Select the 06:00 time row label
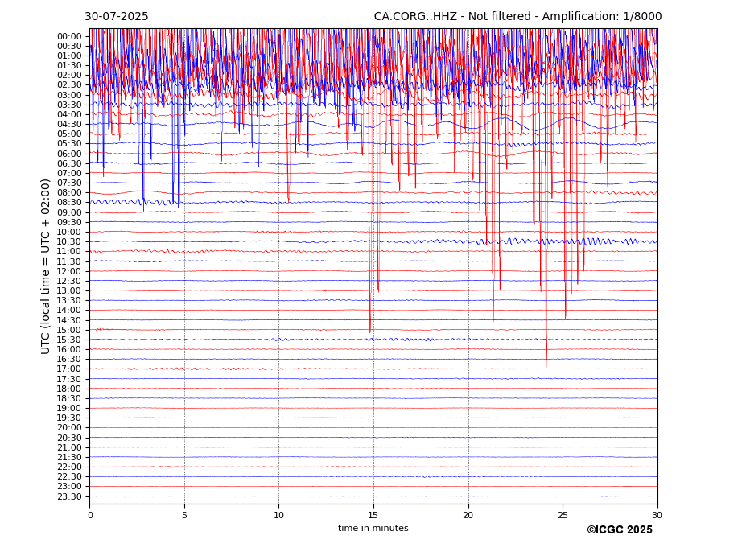The image size is (746, 560). click(69, 154)
